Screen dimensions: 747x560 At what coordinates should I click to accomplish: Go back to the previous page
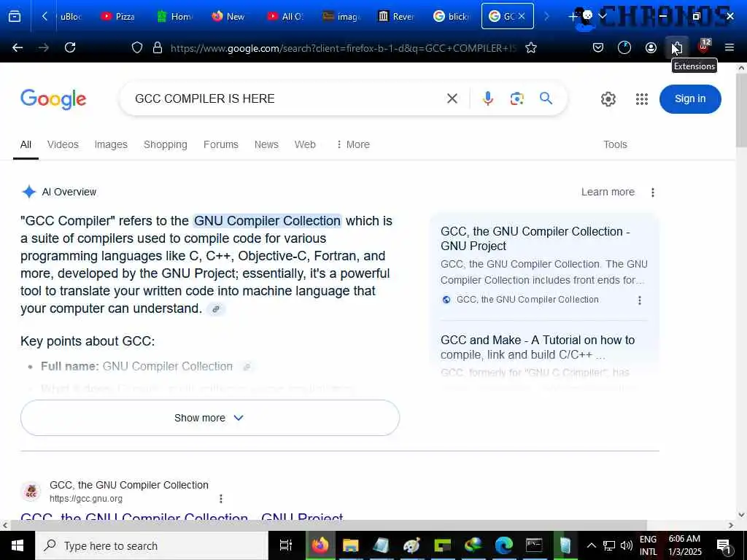click(x=18, y=47)
